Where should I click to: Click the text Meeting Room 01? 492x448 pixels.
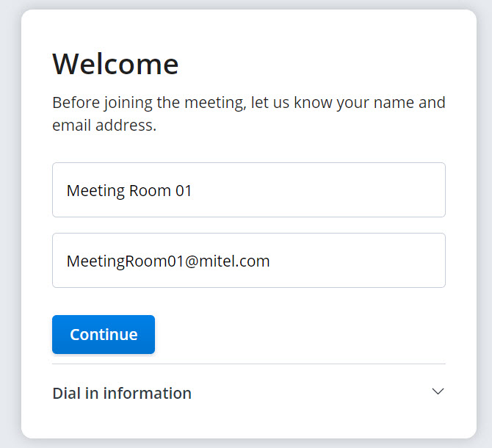[129, 191]
